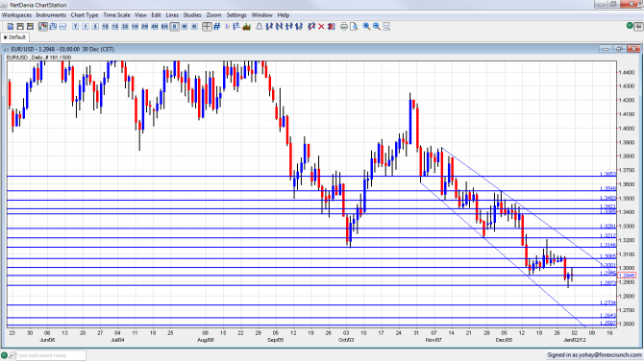Select the Y time scale button

(75, 27)
